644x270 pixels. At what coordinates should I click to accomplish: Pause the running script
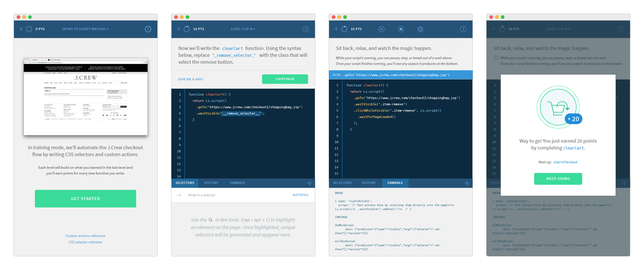pyautogui.click(x=381, y=29)
